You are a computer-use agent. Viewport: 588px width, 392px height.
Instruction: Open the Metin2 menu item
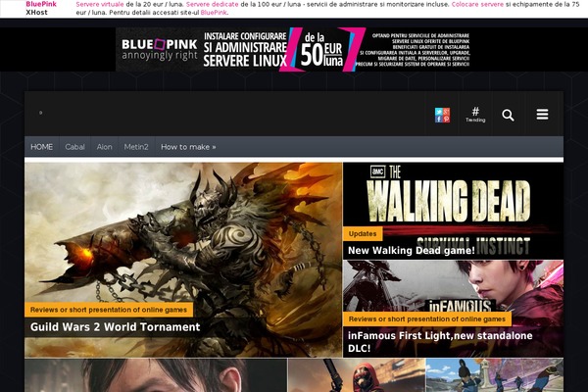(x=136, y=147)
